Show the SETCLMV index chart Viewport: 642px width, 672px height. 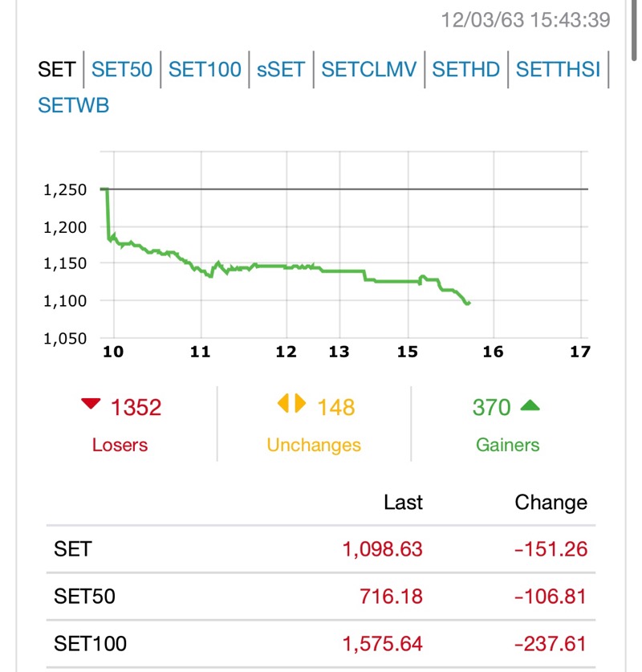point(369,69)
